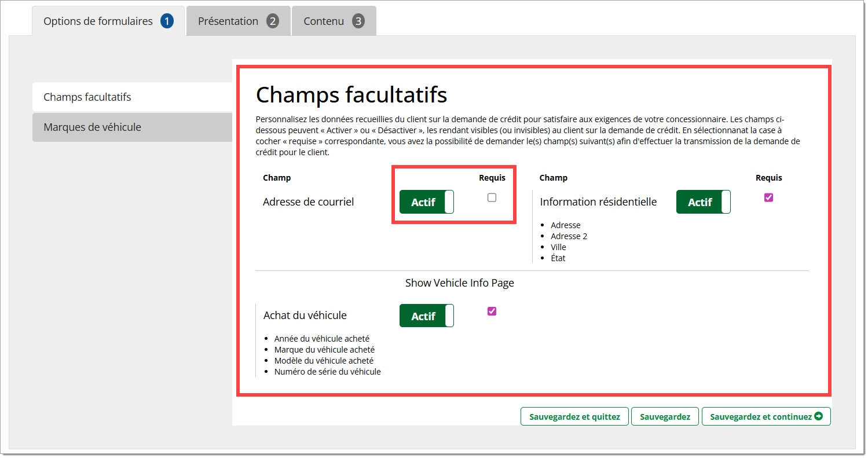This screenshot has height=458, width=868.
Task: Uncheck the Requis box for Achat du véhicule
Action: [x=492, y=311]
